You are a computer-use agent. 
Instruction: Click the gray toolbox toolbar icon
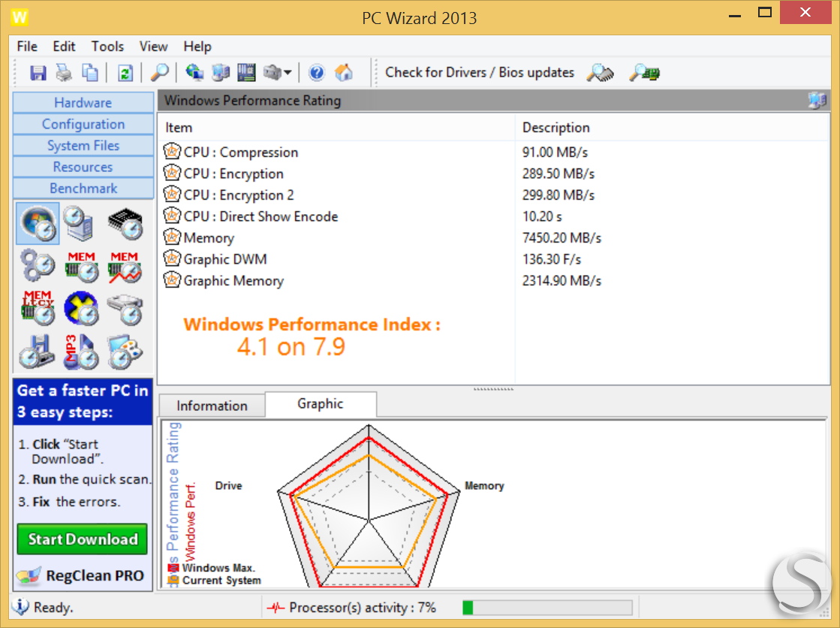click(272, 72)
